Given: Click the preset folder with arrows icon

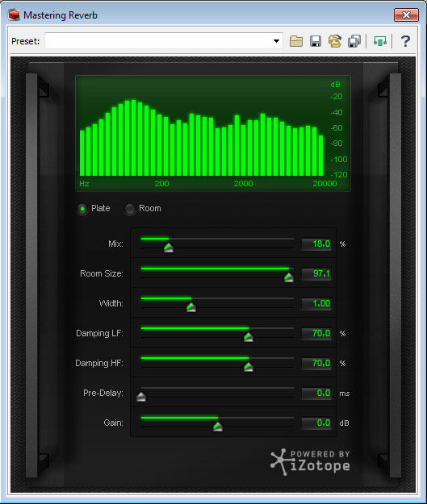Looking at the screenshot, I should click(x=335, y=41).
